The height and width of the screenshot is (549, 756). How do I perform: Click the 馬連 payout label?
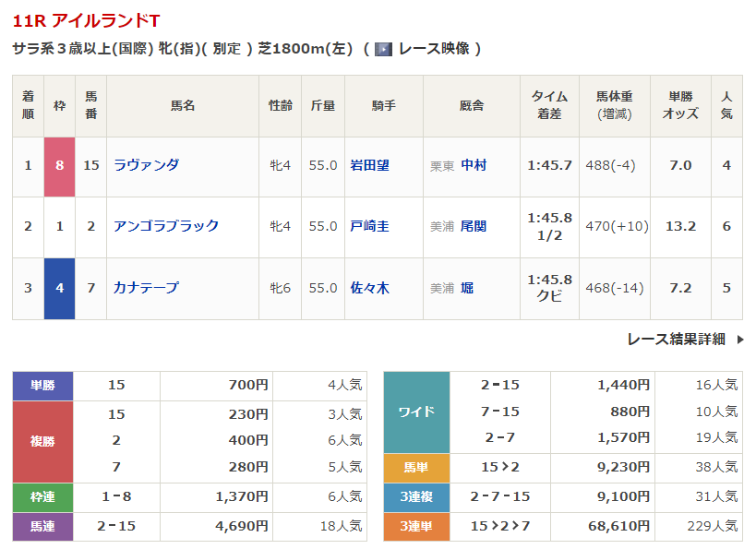point(42,526)
